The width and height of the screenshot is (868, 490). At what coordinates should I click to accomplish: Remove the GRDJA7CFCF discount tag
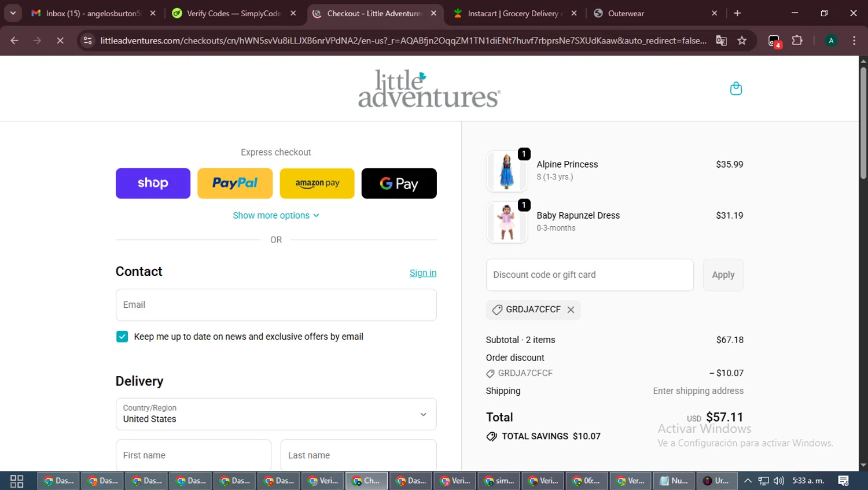(x=571, y=310)
